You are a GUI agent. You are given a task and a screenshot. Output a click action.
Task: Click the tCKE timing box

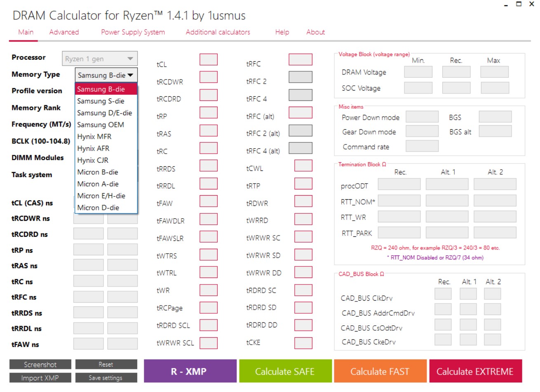303,343
